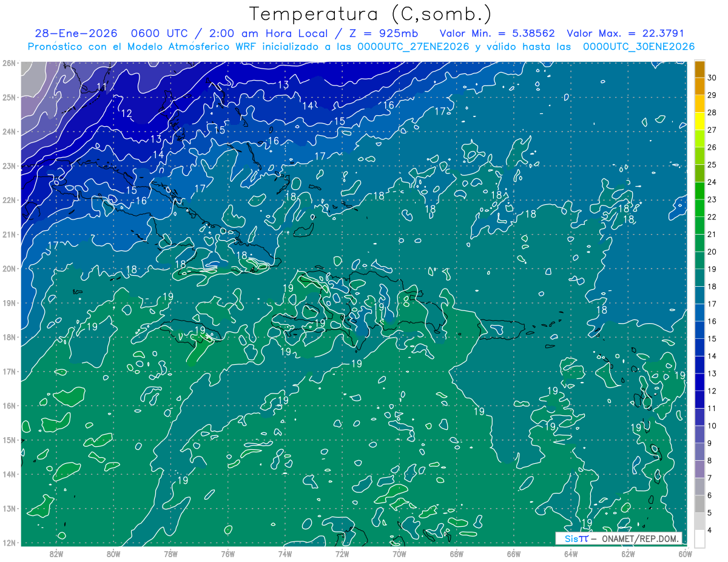Click the initialization time '0000UTC_27ENE2026'
The height and width of the screenshot is (562, 728).
click(x=413, y=47)
